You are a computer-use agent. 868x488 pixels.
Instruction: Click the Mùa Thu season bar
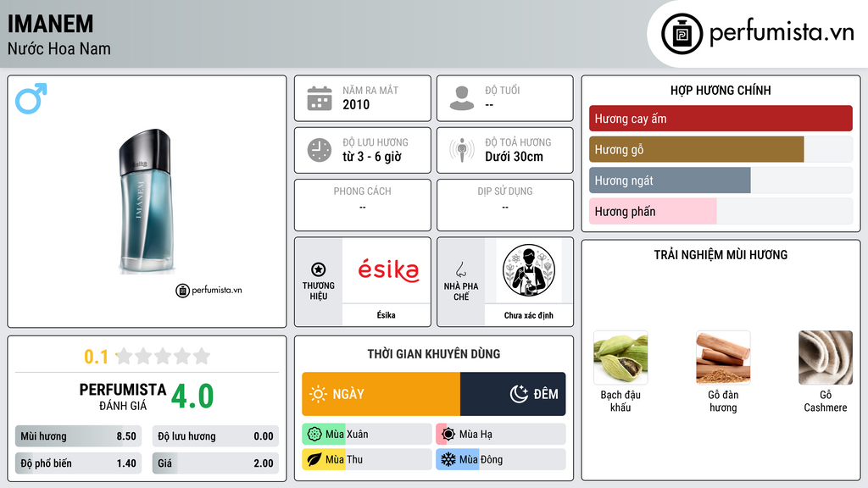tap(367, 460)
